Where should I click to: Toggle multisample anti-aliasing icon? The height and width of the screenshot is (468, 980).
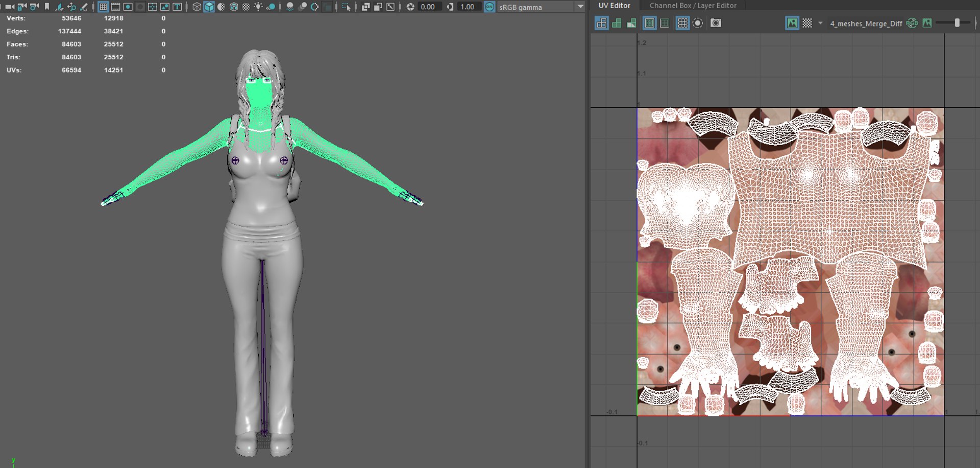(x=314, y=7)
